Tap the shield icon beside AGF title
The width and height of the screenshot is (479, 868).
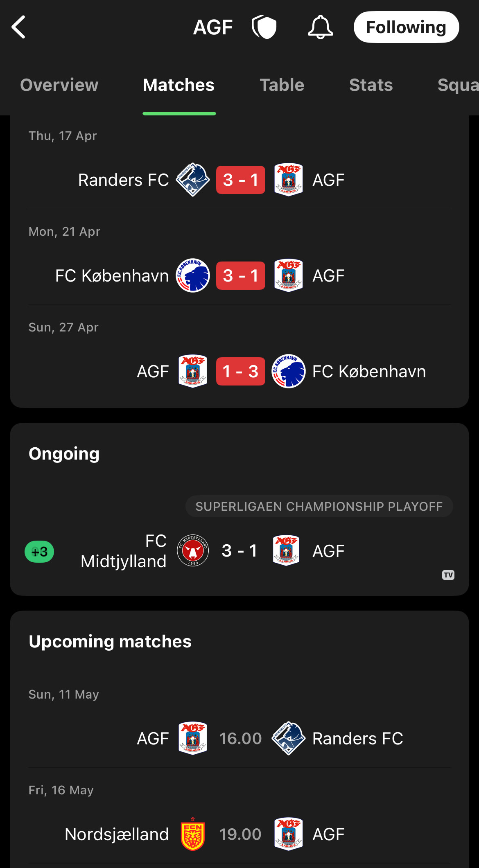point(264,27)
